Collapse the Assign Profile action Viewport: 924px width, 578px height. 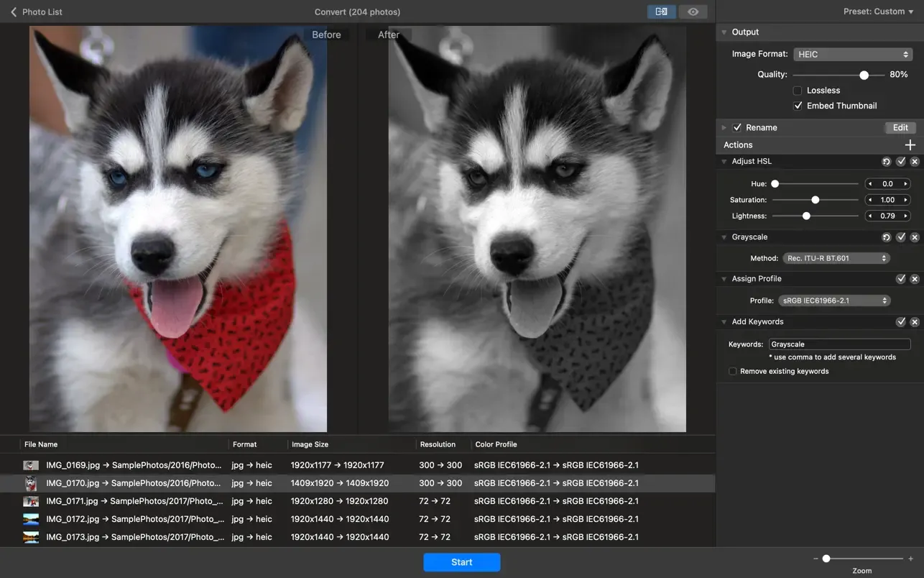(724, 279)
